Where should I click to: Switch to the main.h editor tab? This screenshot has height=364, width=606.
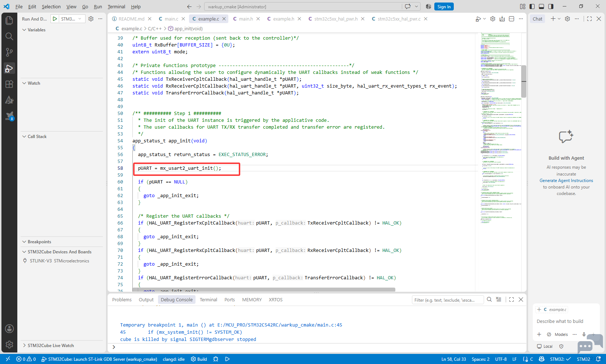(246, 19)
